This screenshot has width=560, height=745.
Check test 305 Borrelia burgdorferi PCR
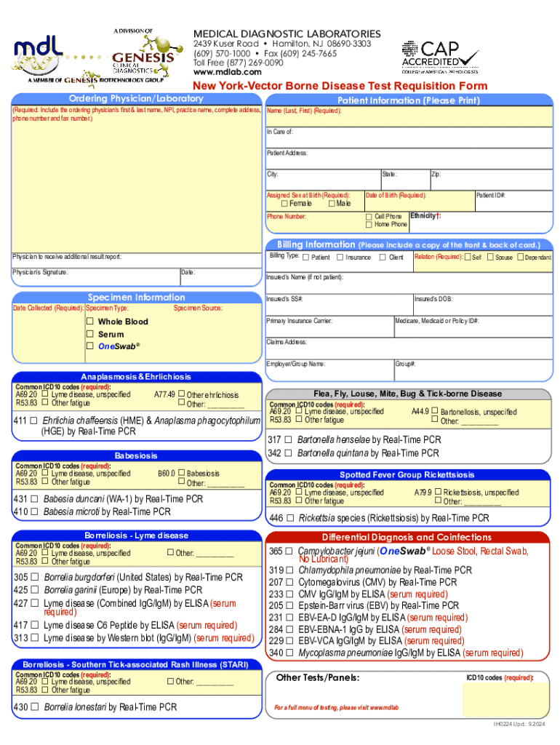pos(33,578)
